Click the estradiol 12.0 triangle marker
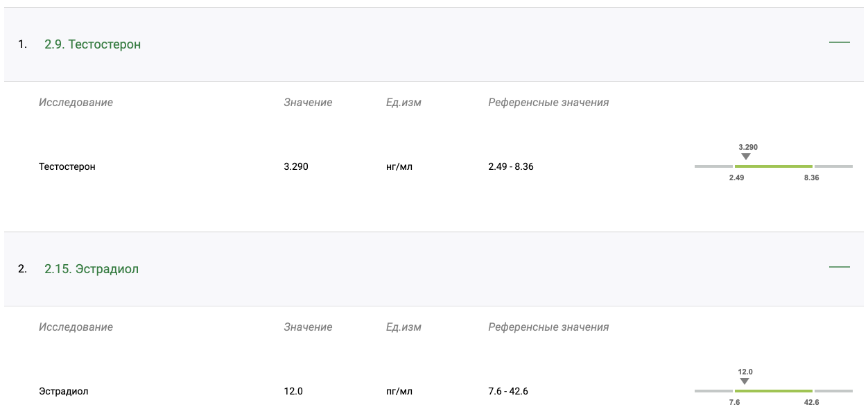This screenshot has height=416, width=868. (x=745, y=381)
